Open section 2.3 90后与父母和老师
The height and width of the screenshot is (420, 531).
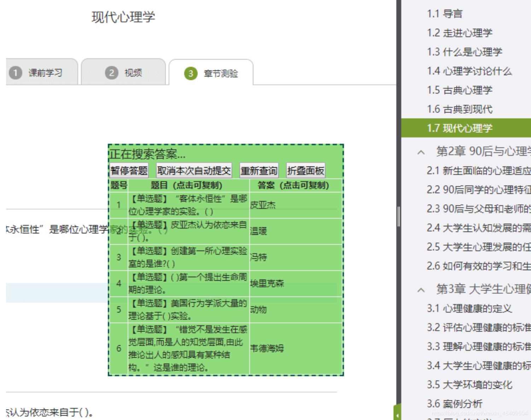[479, 209]
